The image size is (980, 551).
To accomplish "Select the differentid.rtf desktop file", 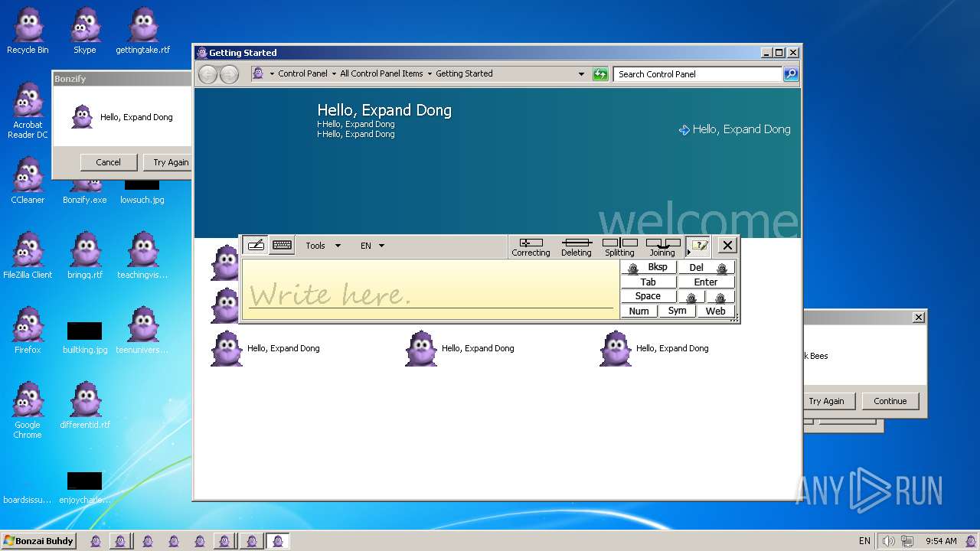I will [x=85, y=406].
